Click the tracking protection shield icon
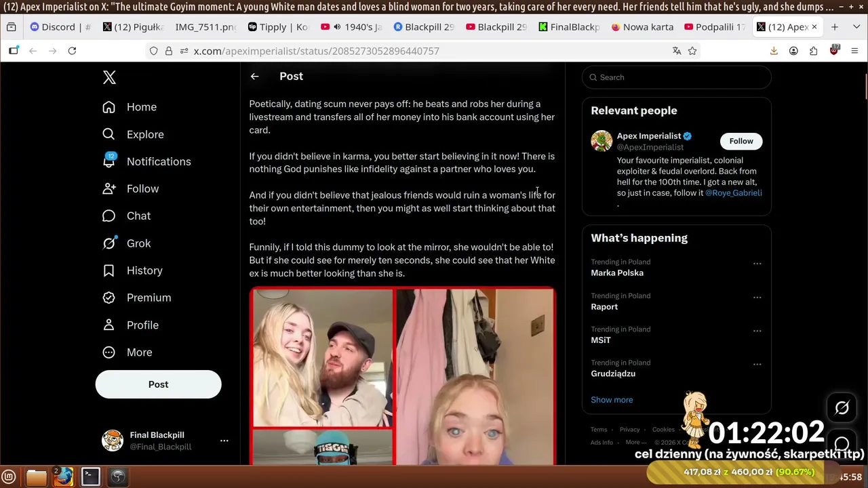The width and height of the screenshot is (868, 488). click(x=154, y=51)
